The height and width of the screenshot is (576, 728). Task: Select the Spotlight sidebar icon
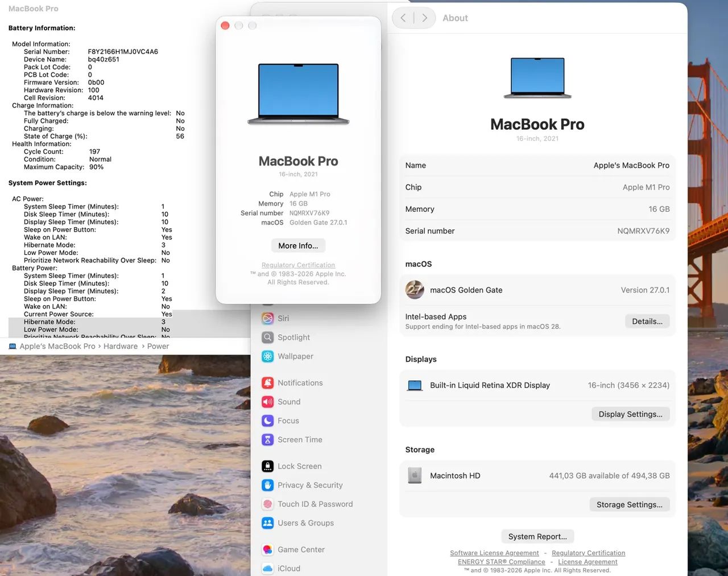[267, 337]
